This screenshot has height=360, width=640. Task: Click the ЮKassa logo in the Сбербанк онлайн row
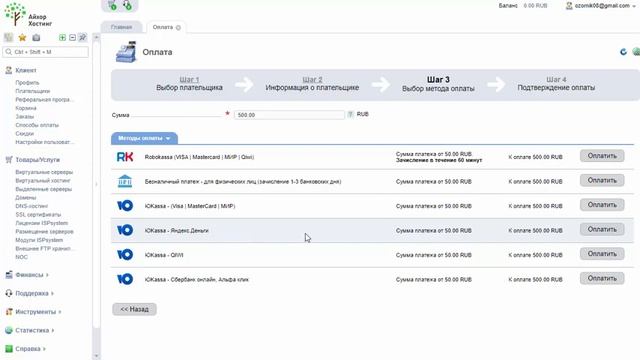click(x=125, y=279)
